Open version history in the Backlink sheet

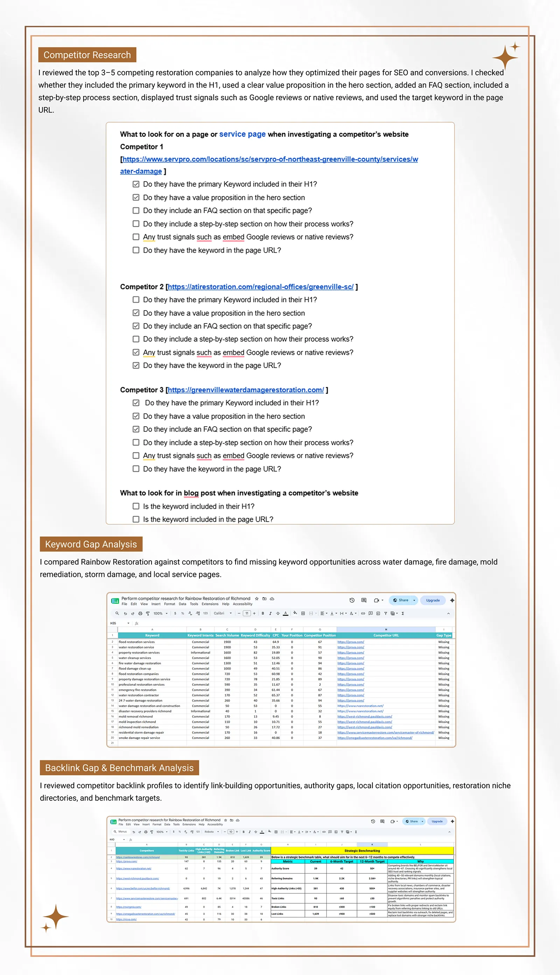pos(373,822)
